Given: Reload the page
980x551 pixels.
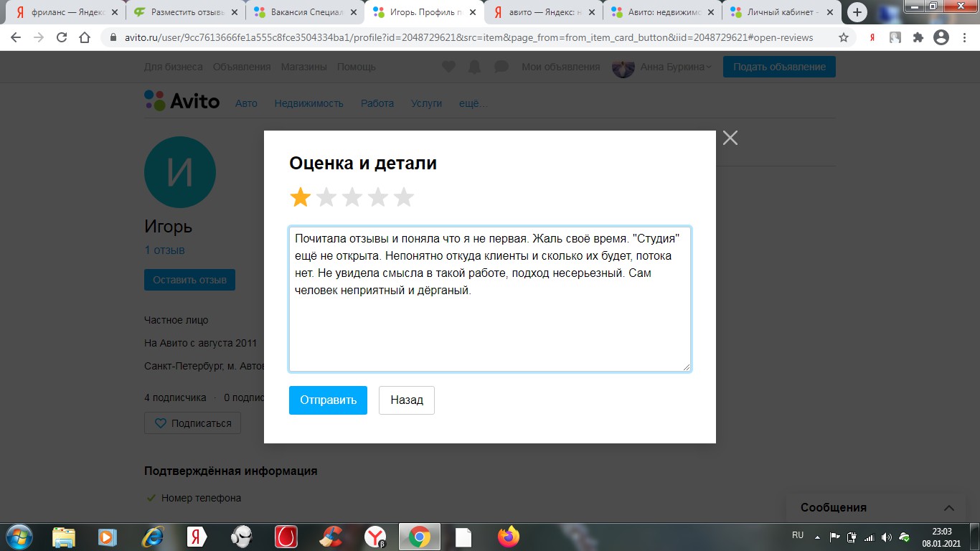Looking at the screenshot, I should [x=62, y=37].
